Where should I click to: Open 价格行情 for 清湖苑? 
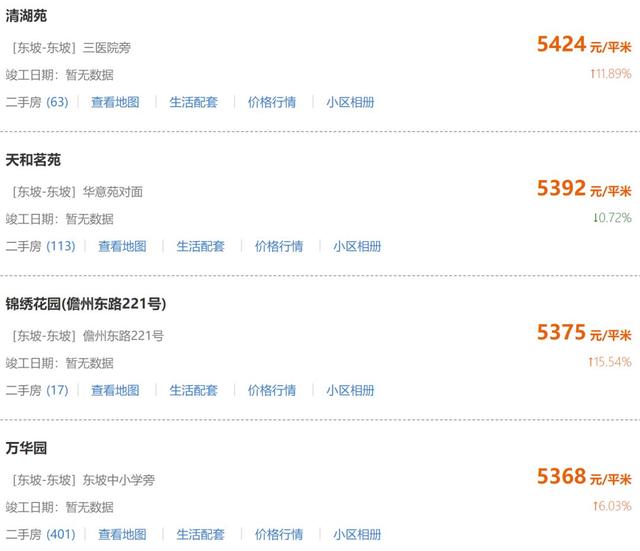(272, 102)
